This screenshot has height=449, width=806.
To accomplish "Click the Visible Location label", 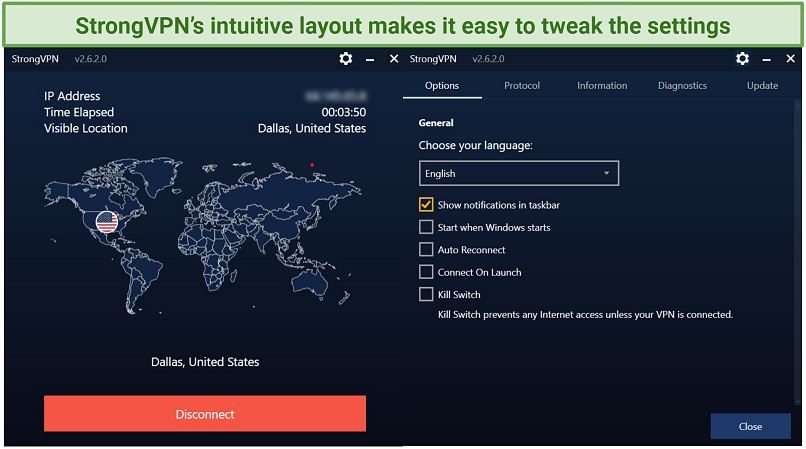I will [x=86, y=129].
